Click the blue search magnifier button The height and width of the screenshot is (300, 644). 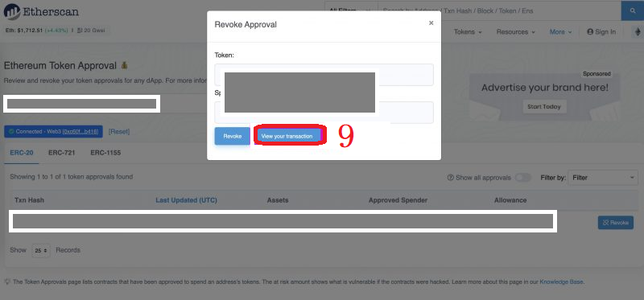[633, 10]
